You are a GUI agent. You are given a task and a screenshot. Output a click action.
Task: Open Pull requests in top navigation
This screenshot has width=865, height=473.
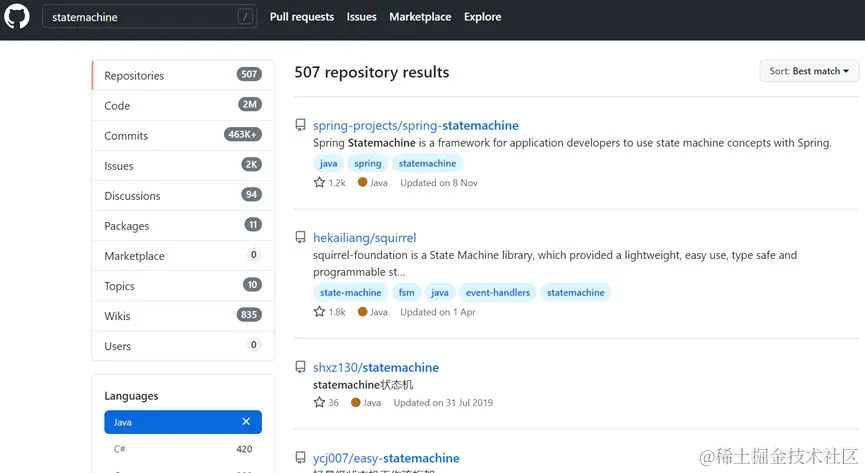(x=301, y=17)
